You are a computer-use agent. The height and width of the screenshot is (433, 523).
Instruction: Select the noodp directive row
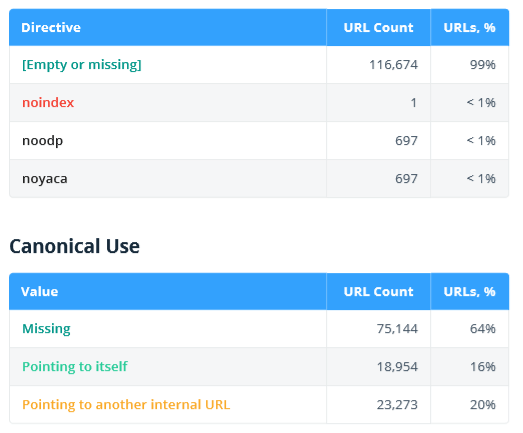tap(259, 140)
